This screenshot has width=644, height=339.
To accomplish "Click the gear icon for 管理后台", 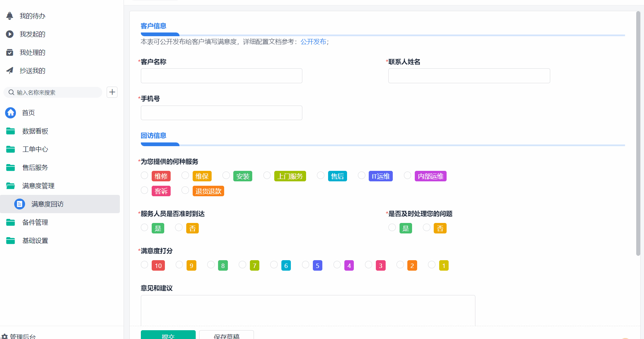I will tap(4, 337).
